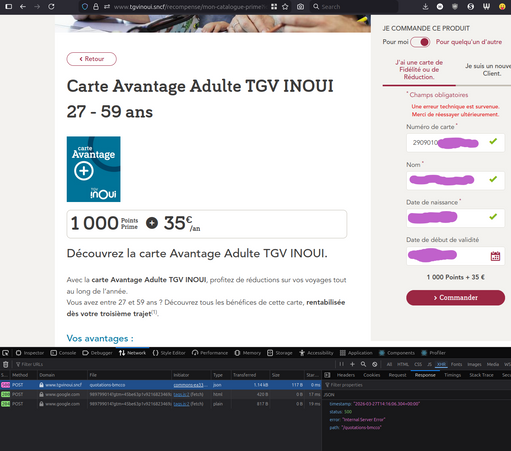Show the Timings tab of the request
This screenshot has height=451, width=511.
[452, 375]
